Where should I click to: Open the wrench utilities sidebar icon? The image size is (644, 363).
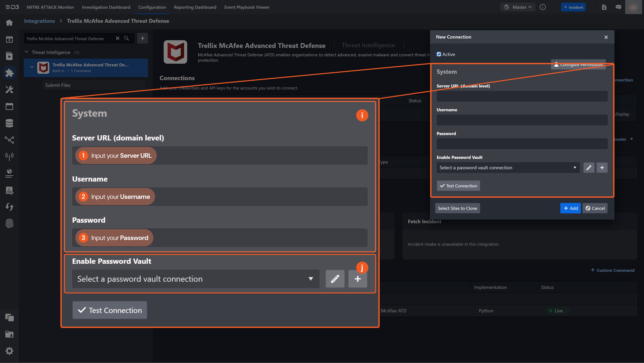pos(9,89)
